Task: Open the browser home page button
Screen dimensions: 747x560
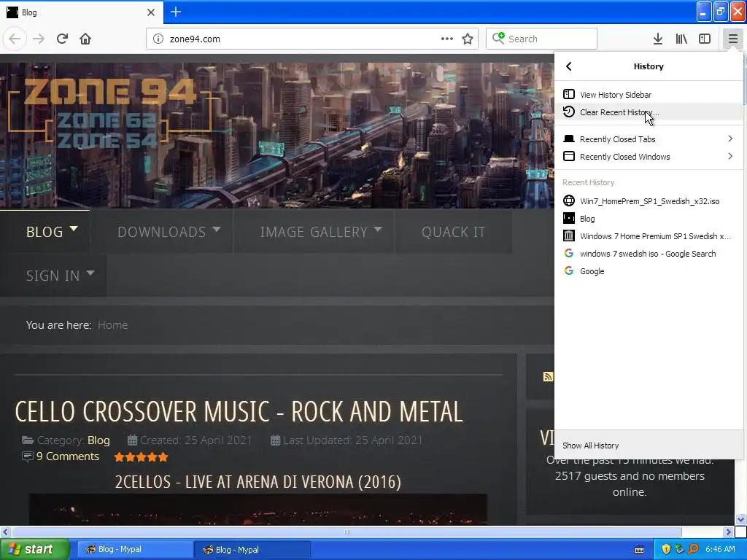Action: click(x=85, y=39)
